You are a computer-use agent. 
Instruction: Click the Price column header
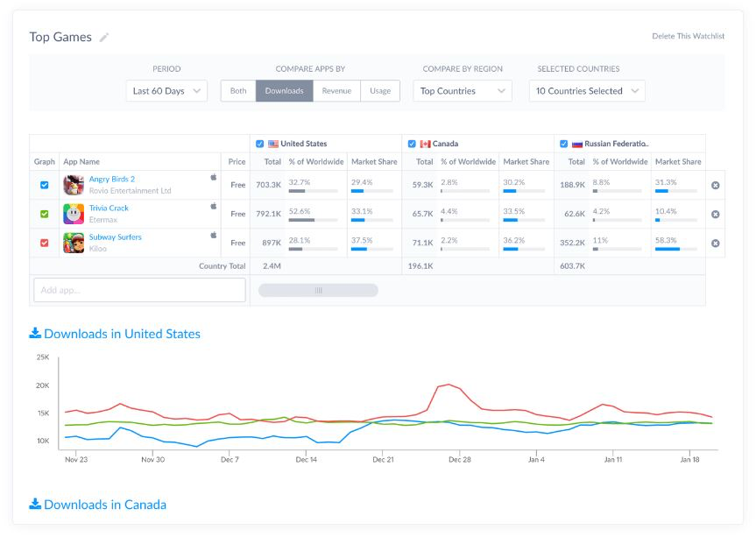click(237, 161)
